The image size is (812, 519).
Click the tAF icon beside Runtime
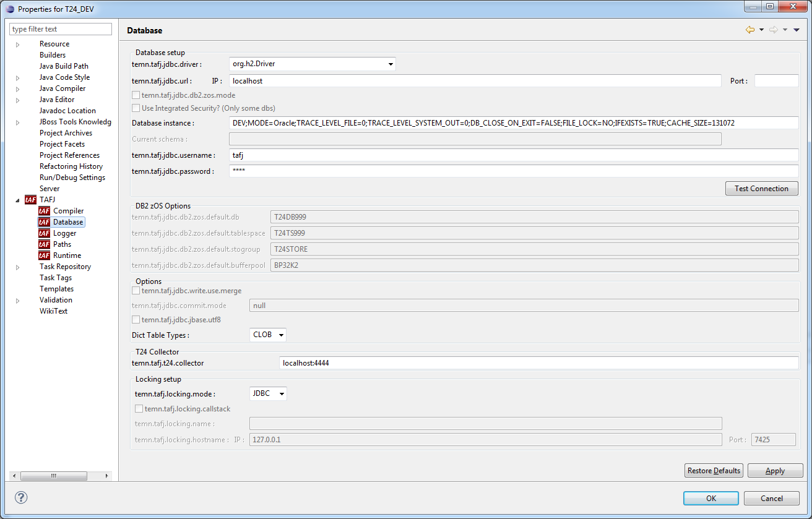click(44, 255)
